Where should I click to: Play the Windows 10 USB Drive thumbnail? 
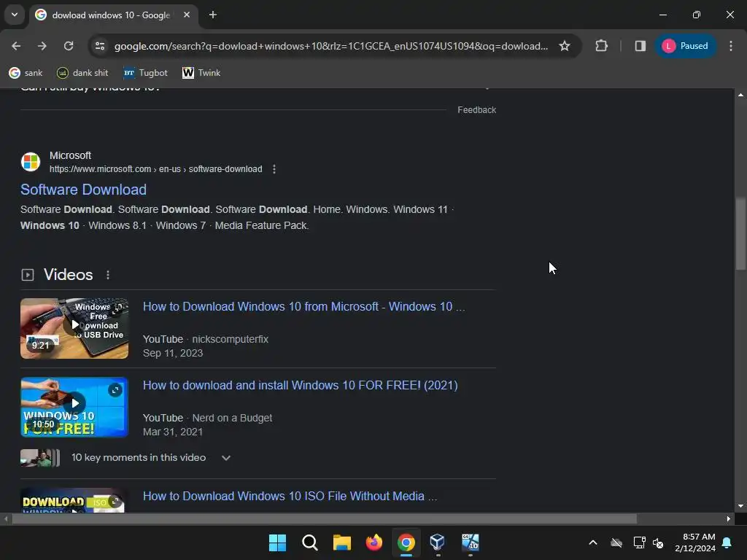(x=74, y=328)
